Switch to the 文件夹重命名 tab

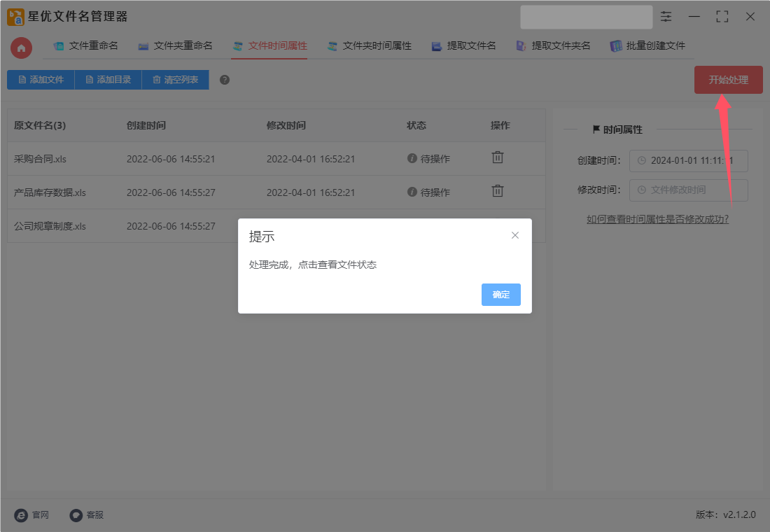coord(175,45)
